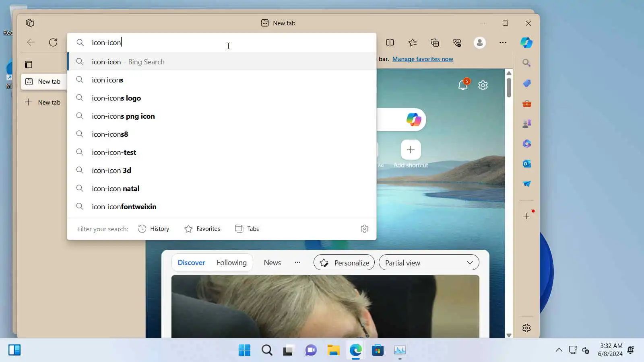Open Settings and more ellipsis menu
The height and width of the screenshot is (362, 644).
pyautogui.click(x=503, y=43)
